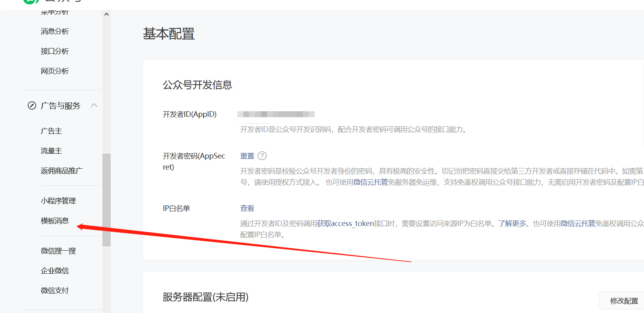644x313 pixels.
Task: Open 接口分析 in the sidebar
Action: pos(55,51)
